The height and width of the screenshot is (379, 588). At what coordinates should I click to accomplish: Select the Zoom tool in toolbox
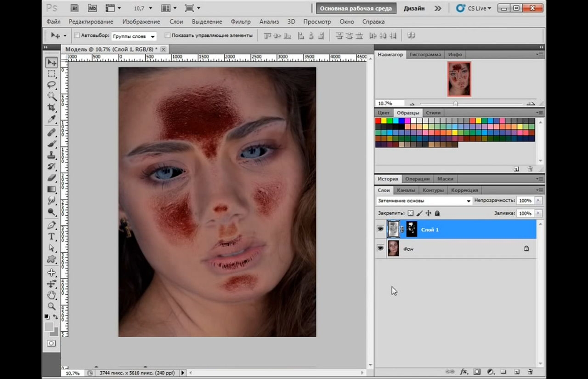[x=51, y=306]
